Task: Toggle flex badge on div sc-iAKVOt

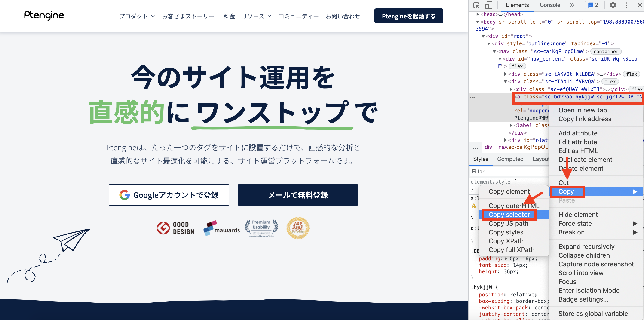Action: pos(632,74)
